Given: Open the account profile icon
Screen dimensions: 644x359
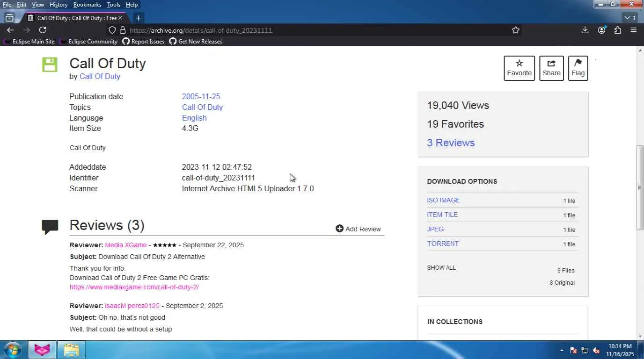Looking at the screenshot, I should click(x=602, y=30).
